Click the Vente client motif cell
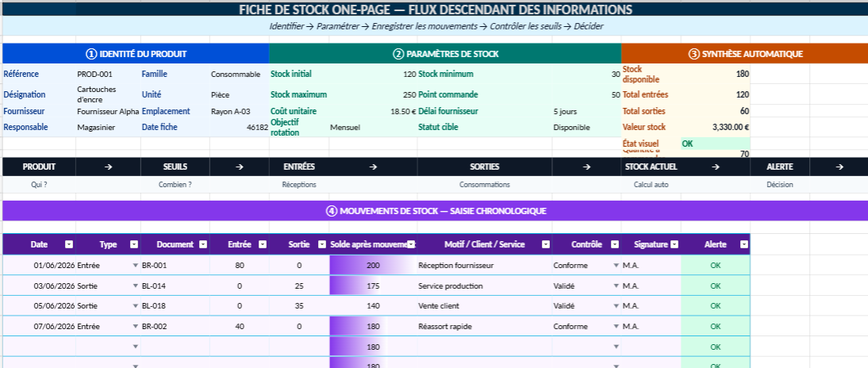The width and height of the screenshot is (868, 368). point(484,306)
